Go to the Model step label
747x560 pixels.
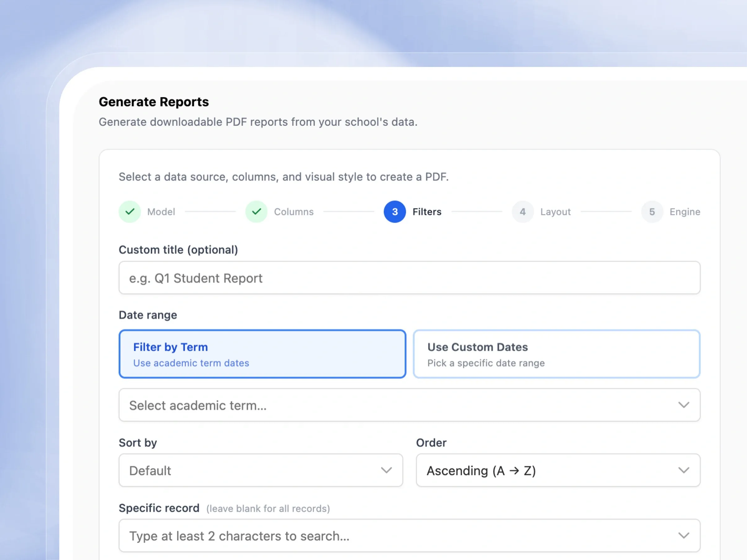(x=161, y=212)
